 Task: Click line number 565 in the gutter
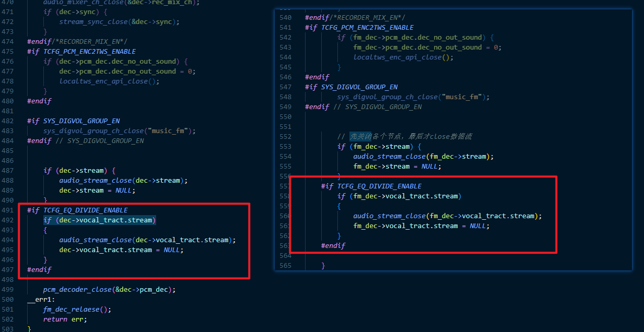pos(286,265)
